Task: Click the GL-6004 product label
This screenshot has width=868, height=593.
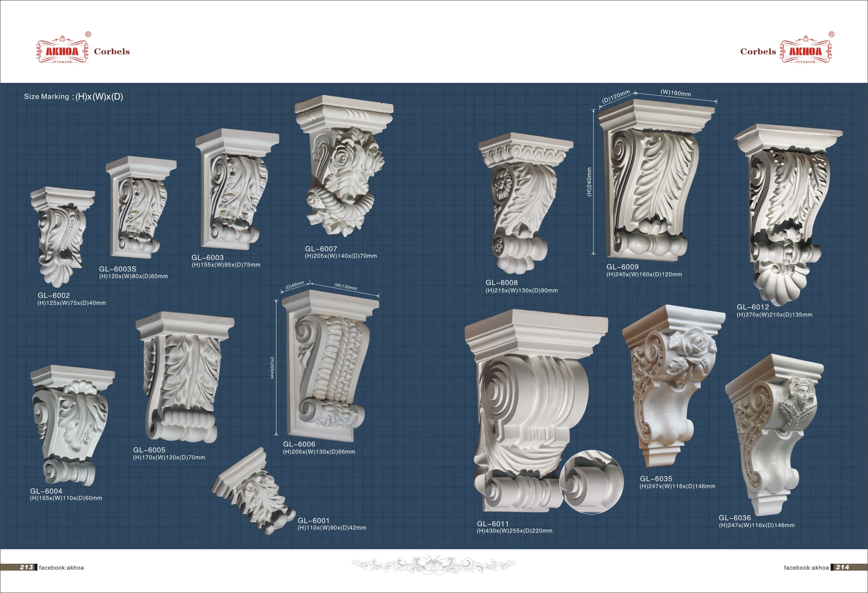Action: [x=46, y=491]
